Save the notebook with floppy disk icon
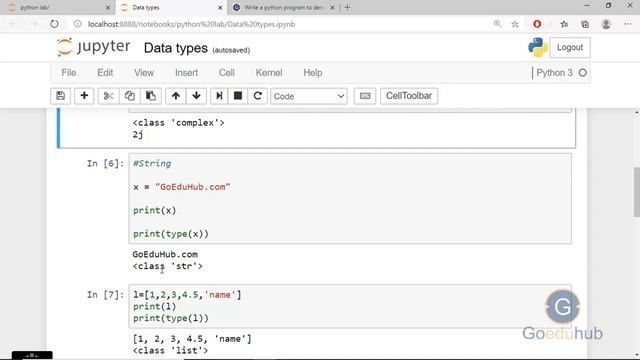Screen dimensions: 640x360 pos(60,96)
